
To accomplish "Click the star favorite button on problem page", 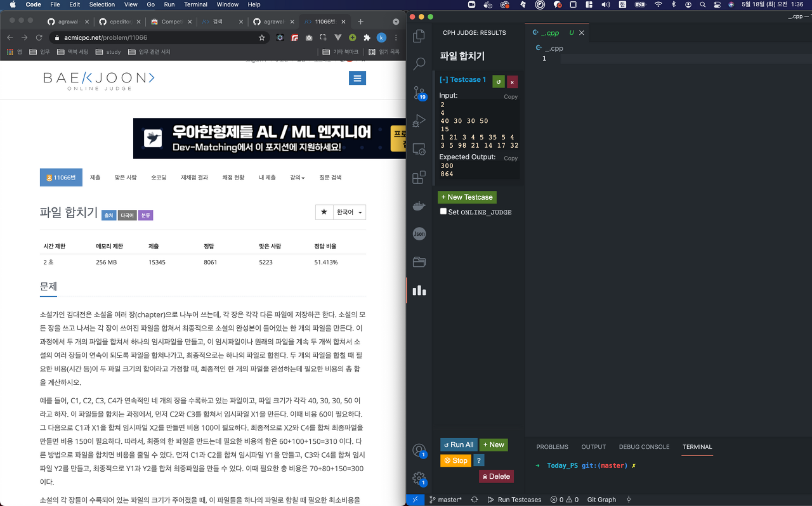I will (324, 212).
